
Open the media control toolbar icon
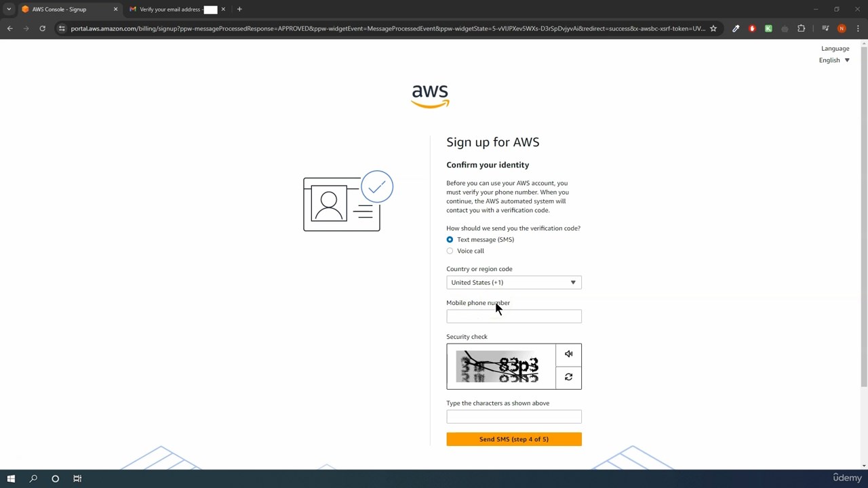(x=825, y=28)
